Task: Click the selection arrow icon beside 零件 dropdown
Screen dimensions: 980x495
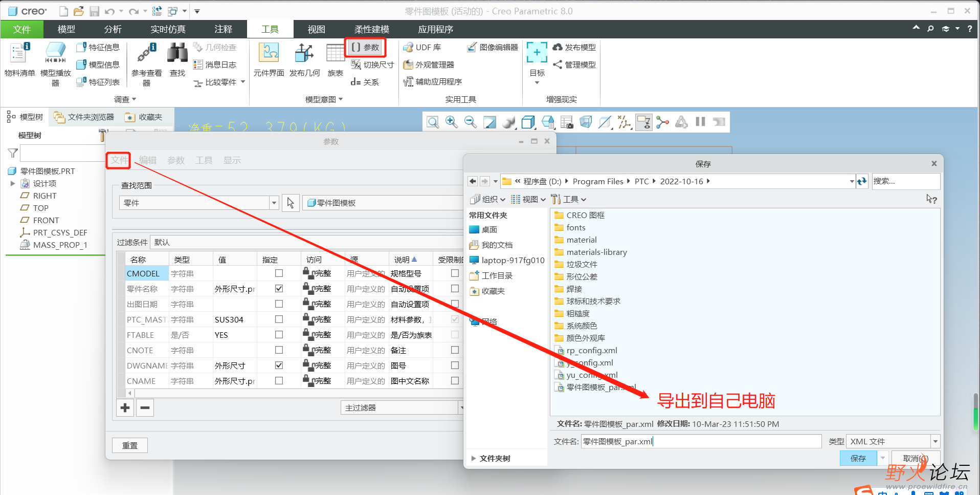Action: tap(291, 203)
